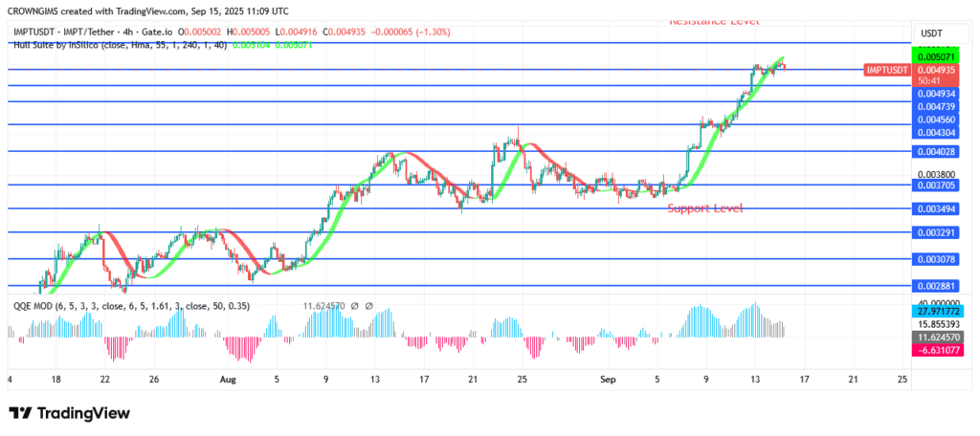Click the 22 date label on time axis
Screen dimensions: 980x436
105,379
